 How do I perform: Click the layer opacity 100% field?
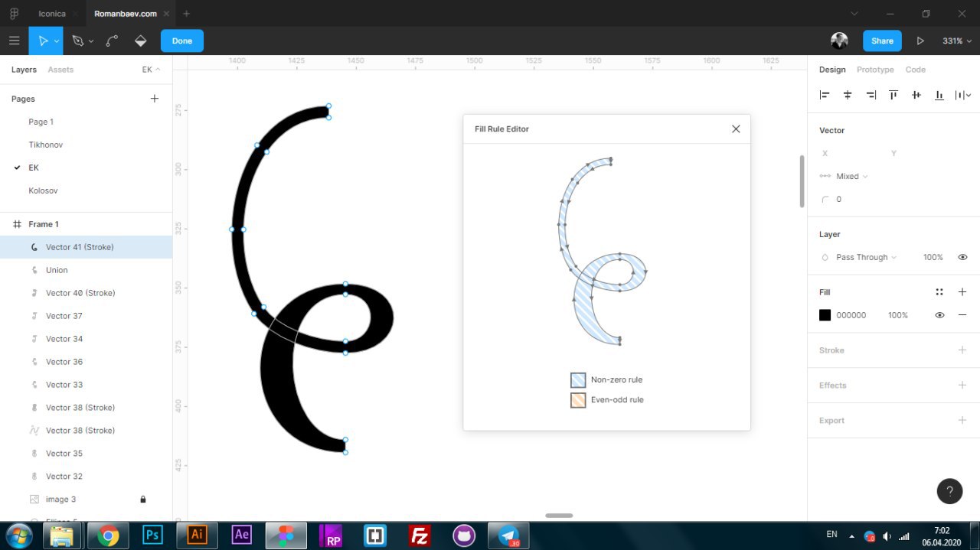tap(933, 257)
